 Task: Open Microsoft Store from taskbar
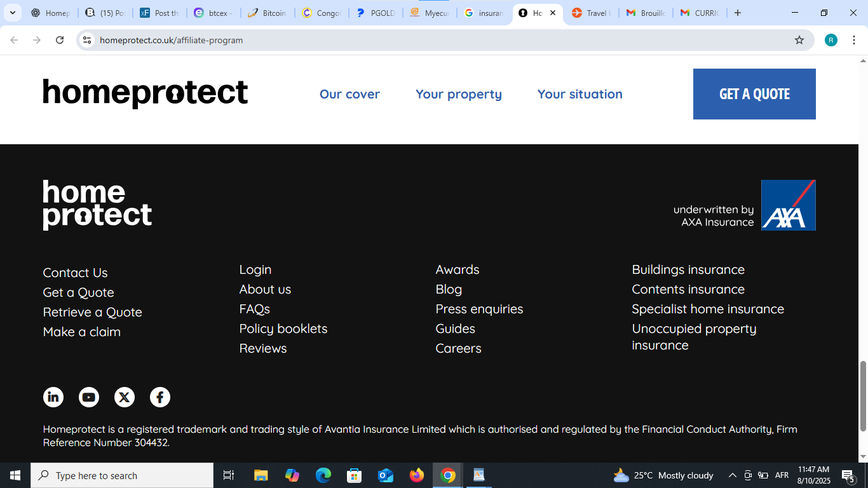point(355,475)
